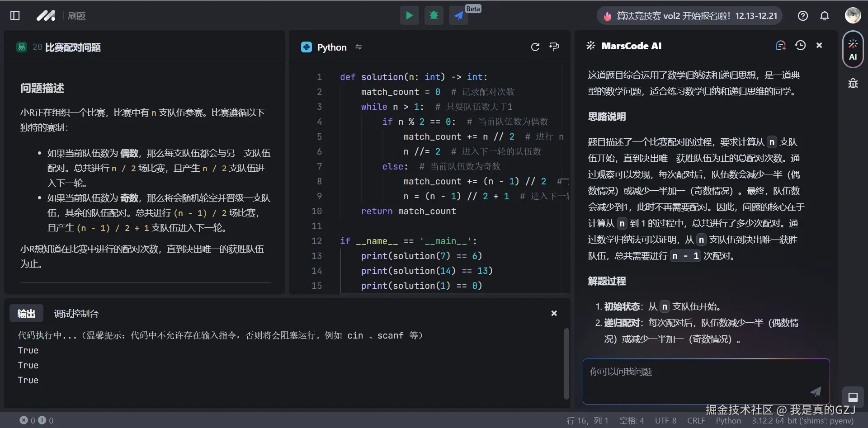Select the AI panel icon on right edge

click(x=853, y=49)
